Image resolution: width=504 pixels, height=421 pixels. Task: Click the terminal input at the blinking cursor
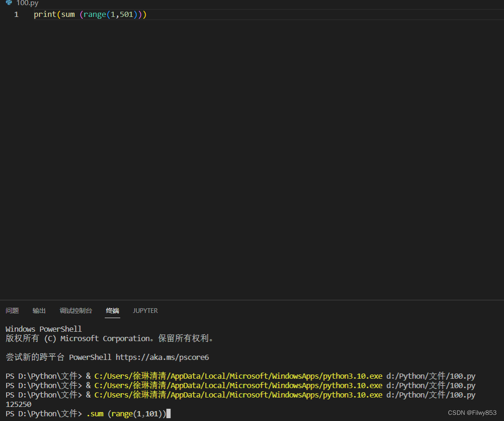(168, 413)
